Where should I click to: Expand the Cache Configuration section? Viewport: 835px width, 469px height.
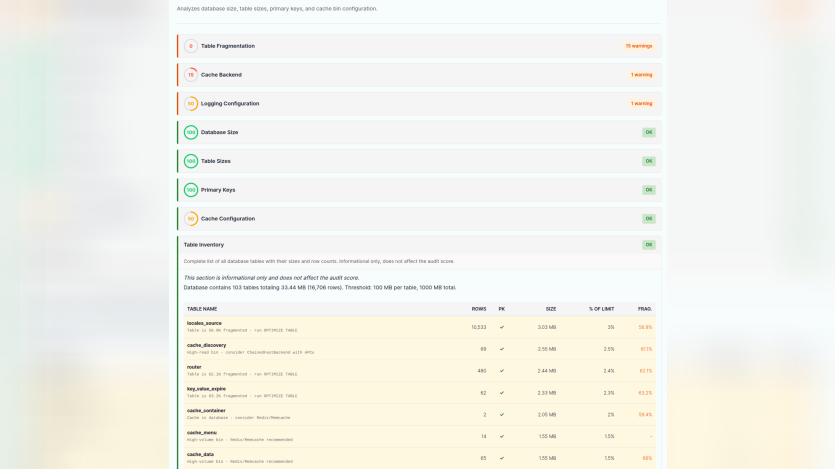click(419, 219)
